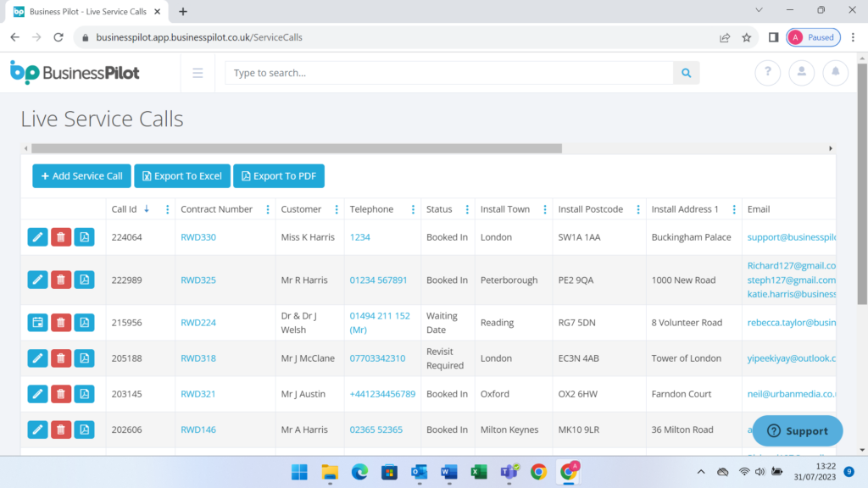Open contract RWD325 link
The height and width of the screenshot is (488, 868).
(198, 280)
